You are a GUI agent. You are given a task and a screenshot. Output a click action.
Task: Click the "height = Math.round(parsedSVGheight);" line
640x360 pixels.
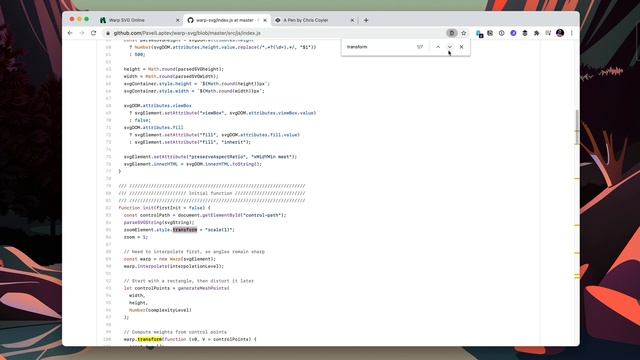click(x=174, y=69)
